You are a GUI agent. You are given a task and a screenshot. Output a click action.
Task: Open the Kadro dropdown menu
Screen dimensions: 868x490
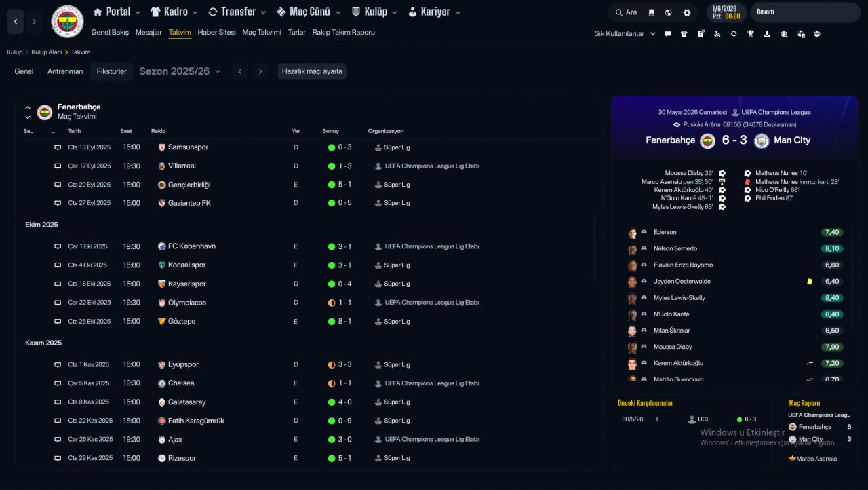[x=174, y=12]
